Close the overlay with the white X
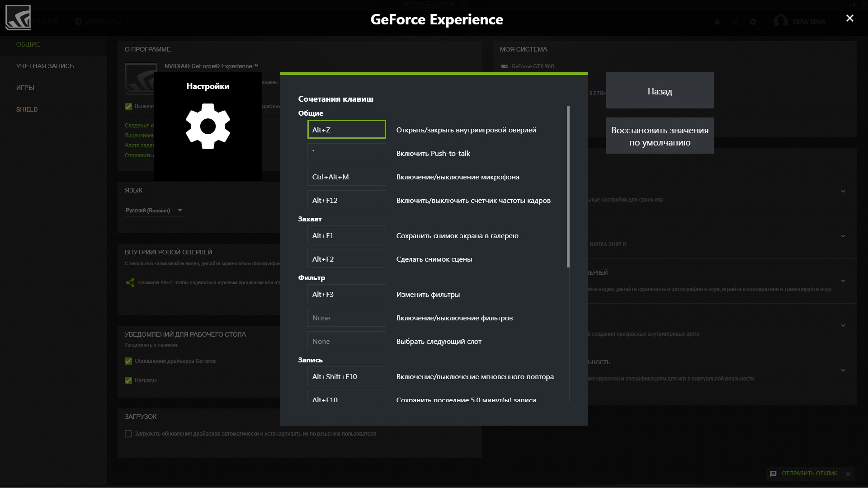This screenshot has width=868, height=488. tap(849, 18)
